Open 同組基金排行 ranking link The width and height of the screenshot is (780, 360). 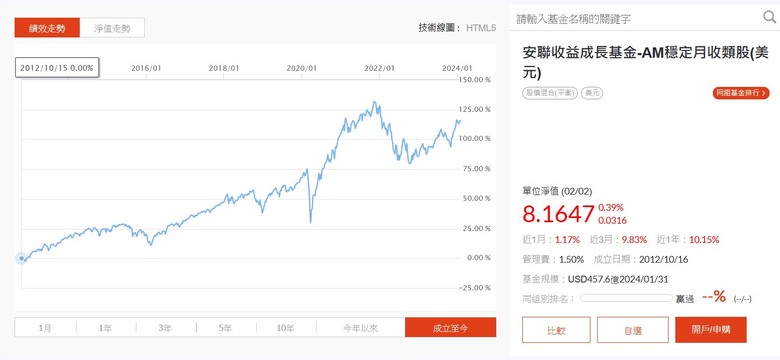(741, 93)
